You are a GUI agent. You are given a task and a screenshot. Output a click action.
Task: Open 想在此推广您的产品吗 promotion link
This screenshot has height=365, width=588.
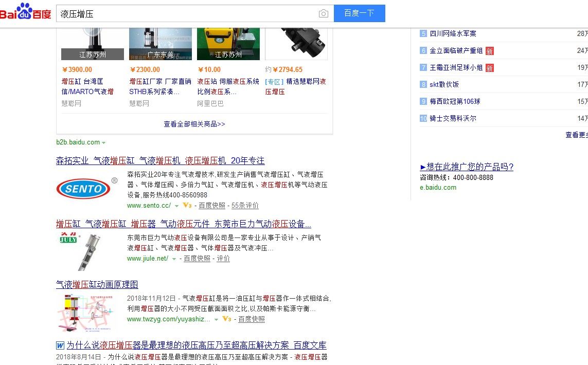pyautogui.click(x=467, y=167)
